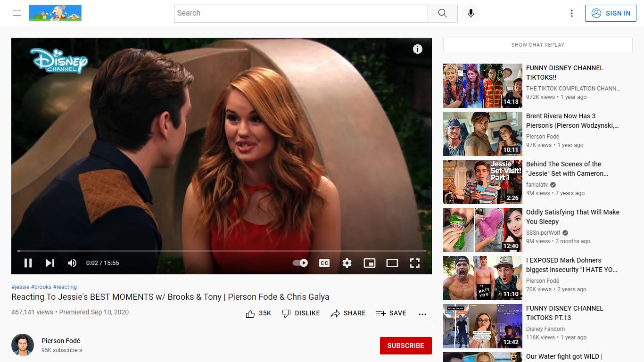644x362 pixels.
Task: Open SSSniperWolf channel name
Action: click(543, 233)
